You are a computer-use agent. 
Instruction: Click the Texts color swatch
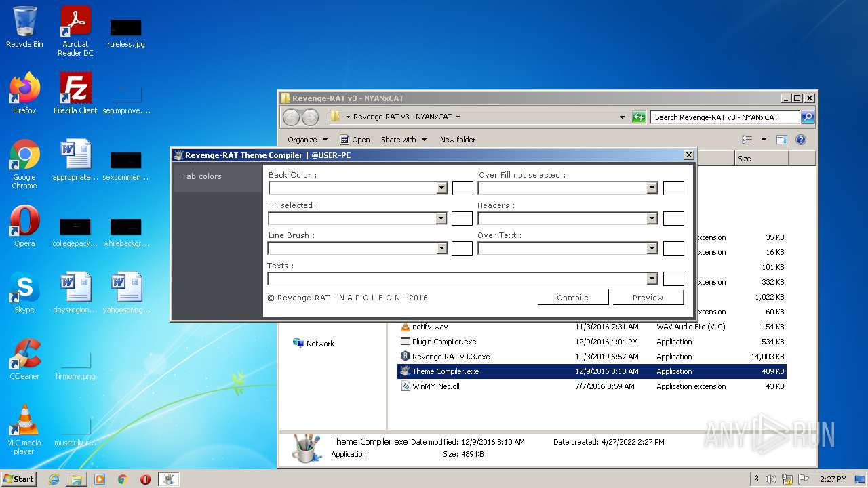click(x=673, y=279)
